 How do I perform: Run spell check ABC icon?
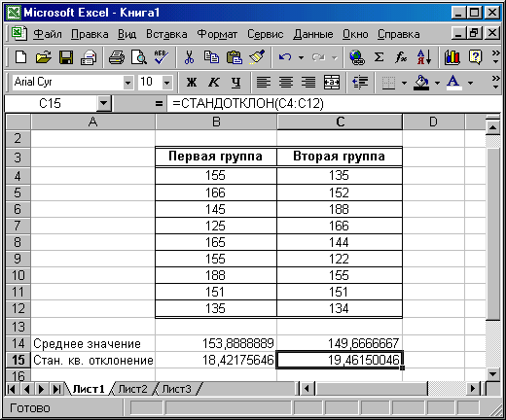point(161,57)
